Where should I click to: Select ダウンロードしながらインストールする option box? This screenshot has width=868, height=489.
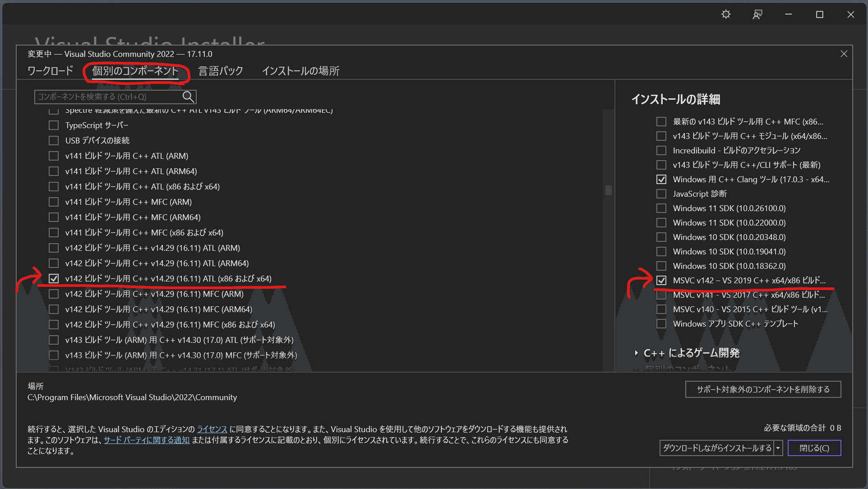[x=717, y=448]
